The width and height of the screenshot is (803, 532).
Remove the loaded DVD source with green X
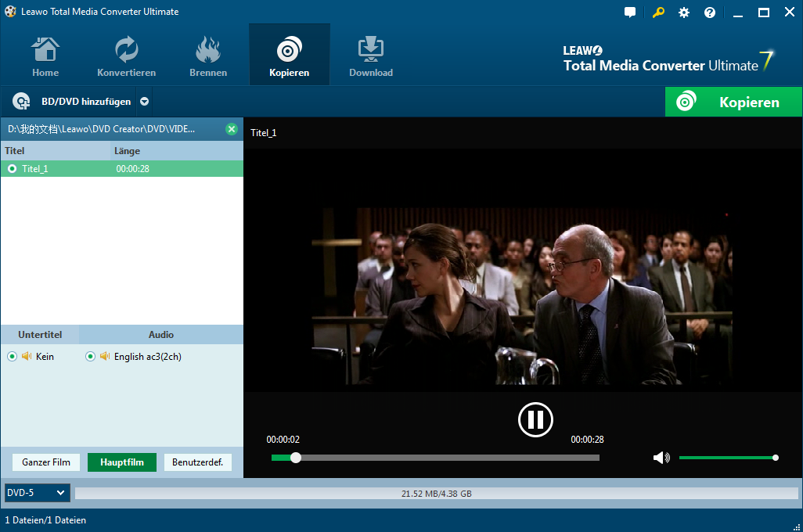click(x=232, y=129)
